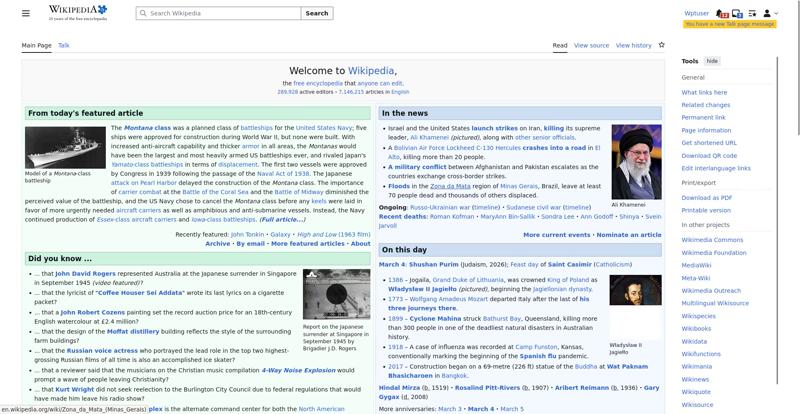This screenshot has width=800, height=414.
Task: Open the main menu hamburger icon
Action: pos(28,13)
